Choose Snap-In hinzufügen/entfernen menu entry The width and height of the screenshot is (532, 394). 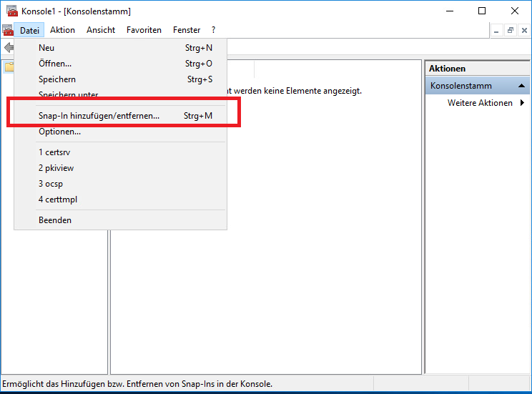tap(99, 115)
